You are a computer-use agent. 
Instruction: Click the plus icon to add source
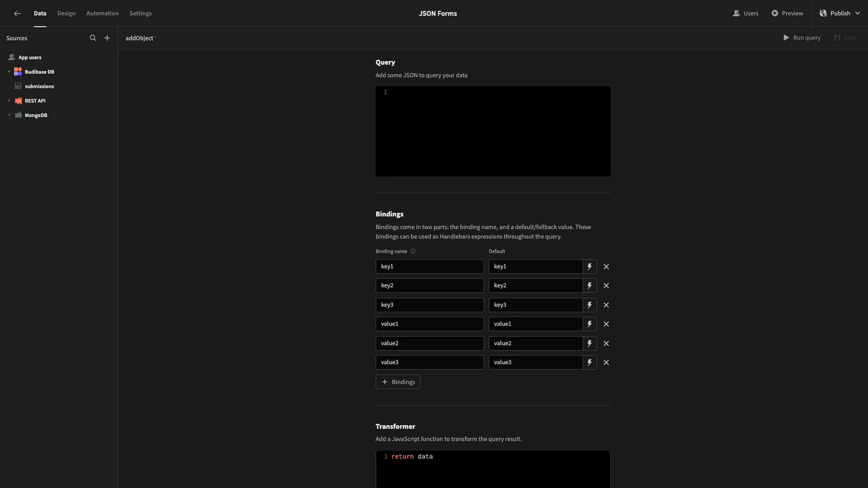(x=107, y=38)
